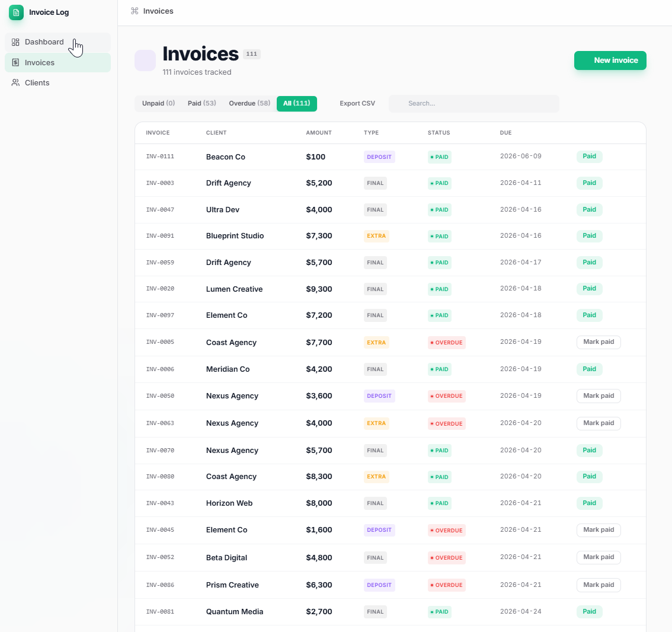Filter by the Unpaid (0) tab
Image resolution: width=672 pixels, height=632 pixels.
coord(159,103)
